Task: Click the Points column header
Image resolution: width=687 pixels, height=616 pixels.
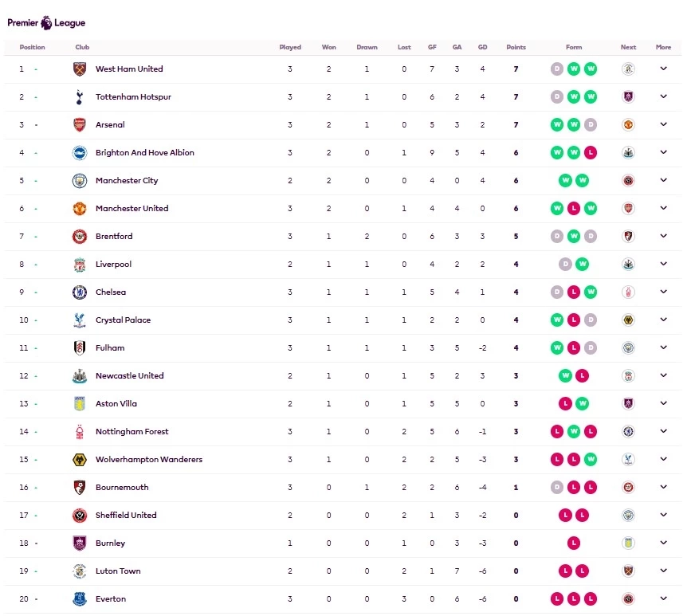Action: tap(516, 48)
